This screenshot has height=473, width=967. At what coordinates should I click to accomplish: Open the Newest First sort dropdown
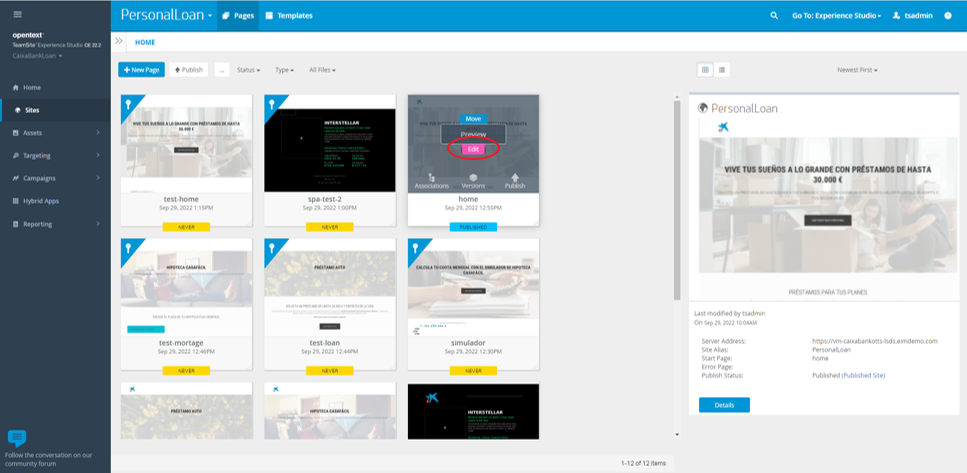click(857, 70)
